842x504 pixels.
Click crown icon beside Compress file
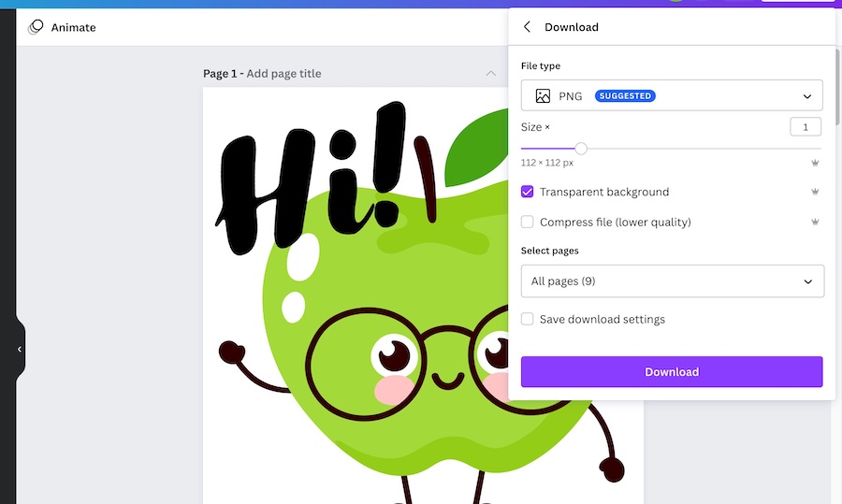point(815,222)
